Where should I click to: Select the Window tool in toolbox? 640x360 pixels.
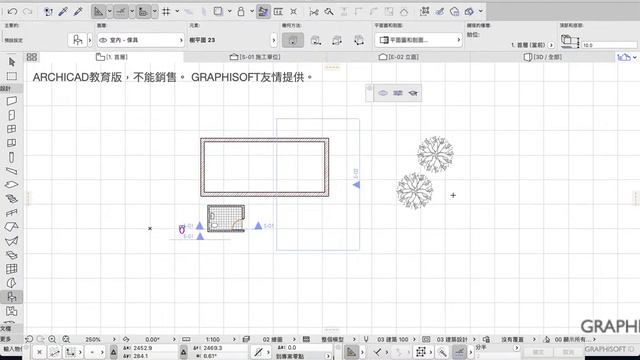click(x=11, y=129)
